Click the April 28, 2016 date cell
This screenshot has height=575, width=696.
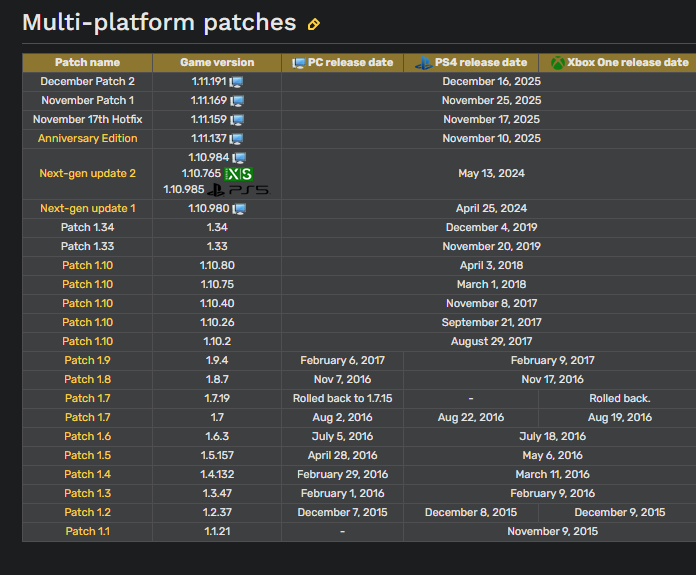pos(342,456)
